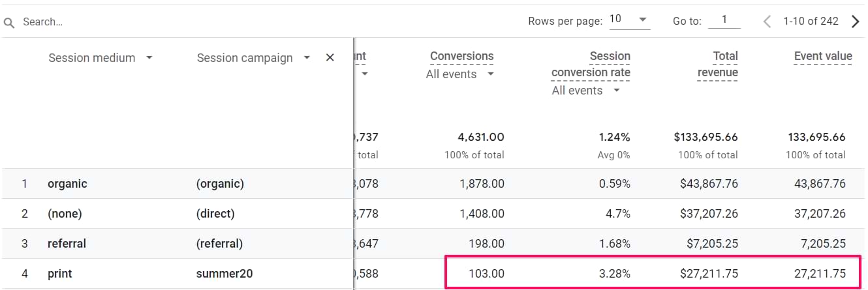The width and height of the screenshot is (868, 290).
Task: Remove the Session campaign secondary dimension
Action: [330, 58]
